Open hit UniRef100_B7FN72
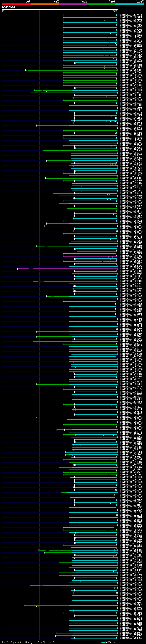This screenshot has width=146, height=644. (131, 15)
